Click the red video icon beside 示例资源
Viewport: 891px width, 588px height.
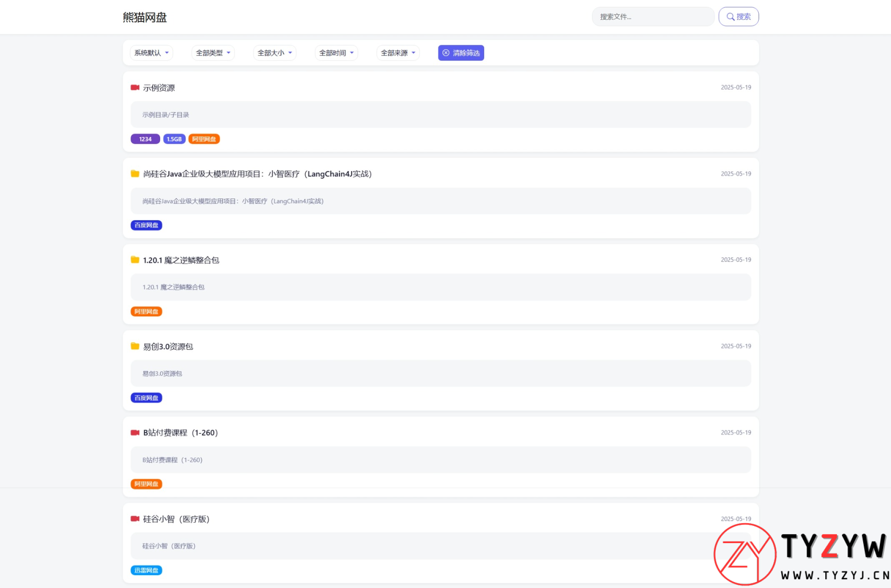point(135,87)
